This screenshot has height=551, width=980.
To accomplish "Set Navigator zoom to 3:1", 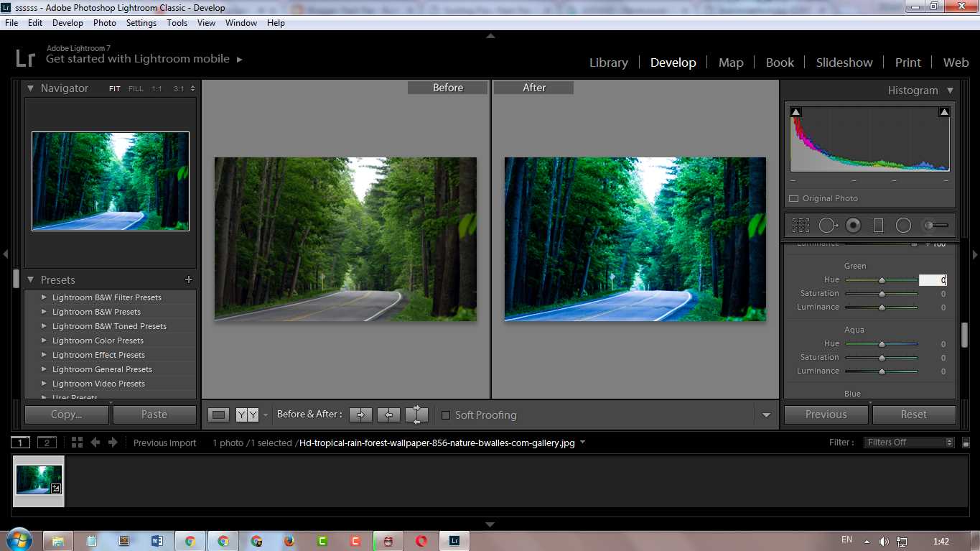I will tap(178, 89).
